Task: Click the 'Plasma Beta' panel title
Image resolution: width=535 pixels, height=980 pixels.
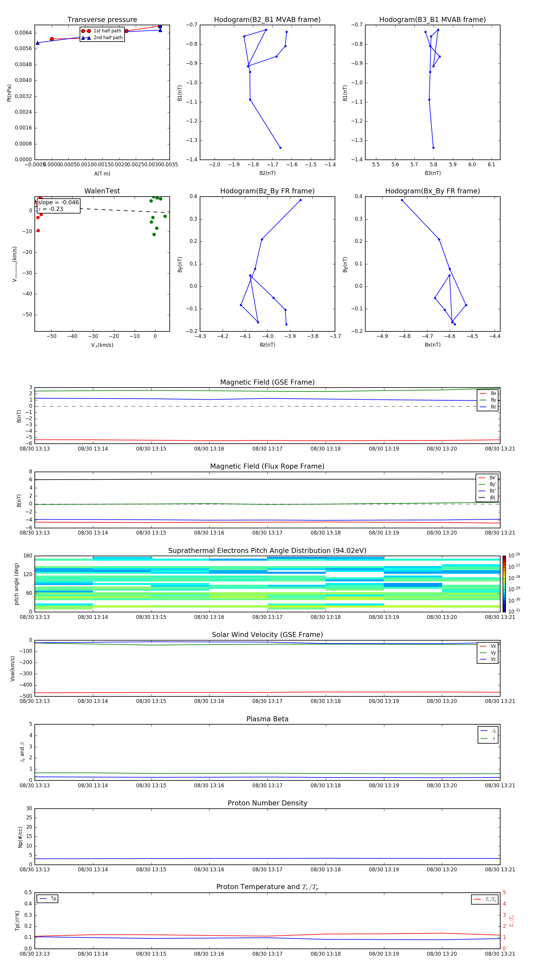Action: 267,719
